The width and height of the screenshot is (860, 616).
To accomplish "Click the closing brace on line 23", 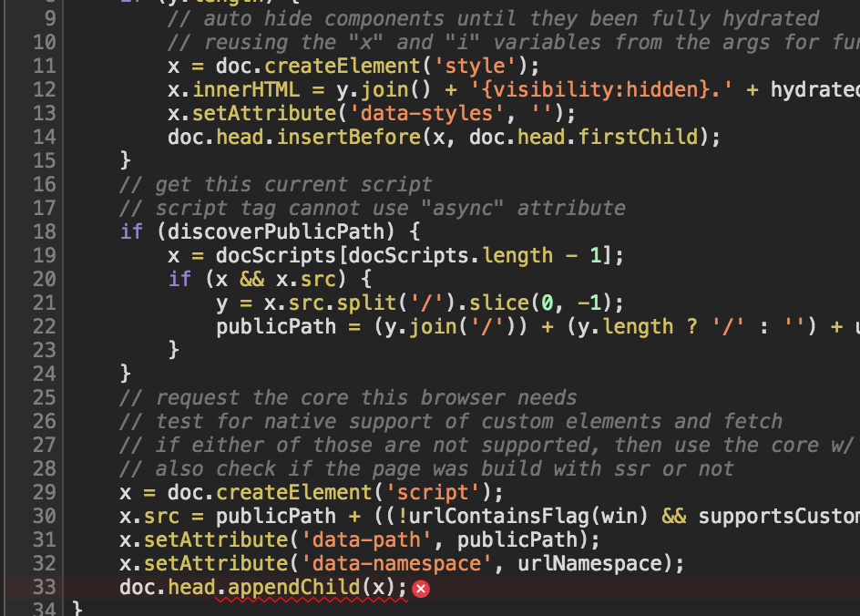I will 174,350.
